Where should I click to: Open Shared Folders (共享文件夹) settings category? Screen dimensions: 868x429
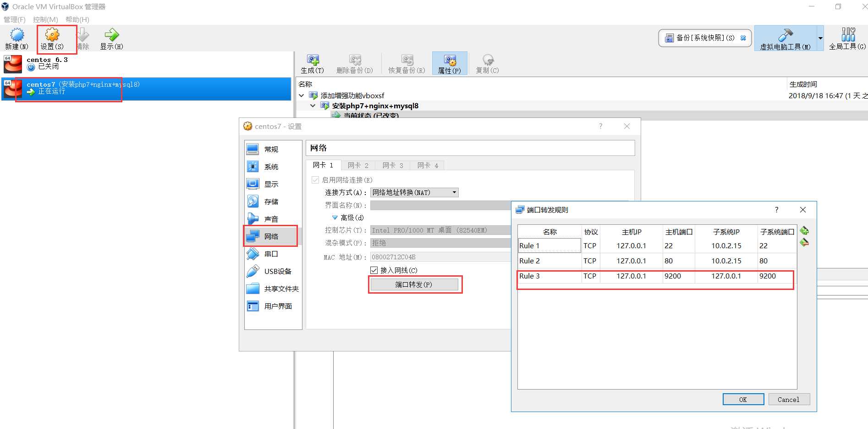(x=273, y=289)
